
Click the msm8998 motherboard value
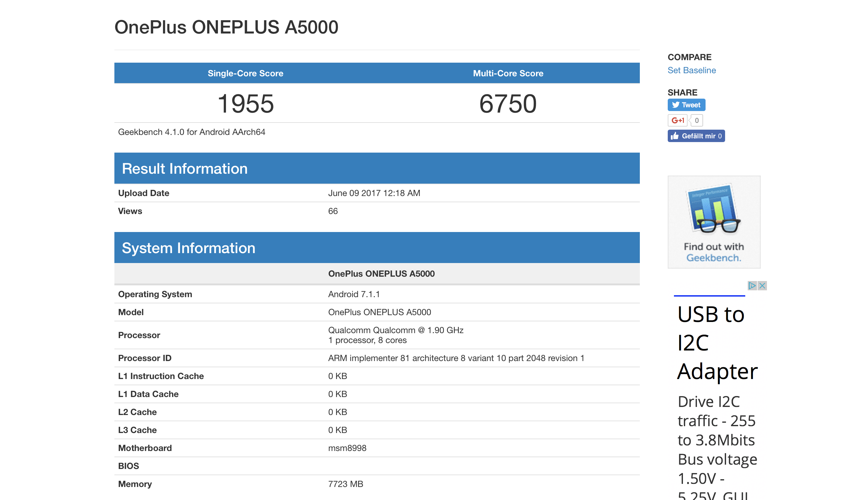(347, 448)
